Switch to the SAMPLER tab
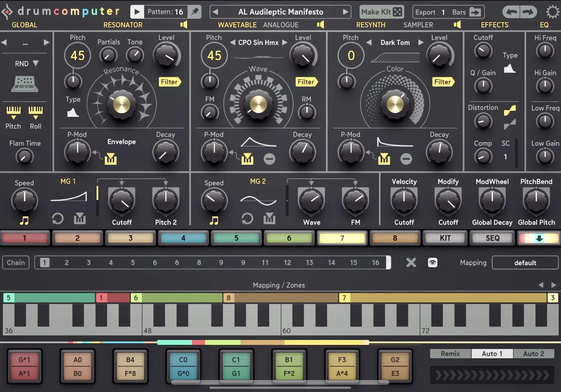The image size is (561, 392). pyautogui.click(x=418, y=25)
